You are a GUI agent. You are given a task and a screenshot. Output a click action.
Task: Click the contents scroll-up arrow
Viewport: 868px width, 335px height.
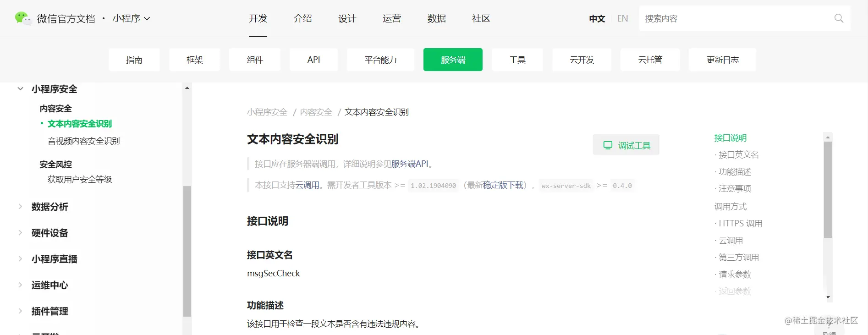(828, 137)
